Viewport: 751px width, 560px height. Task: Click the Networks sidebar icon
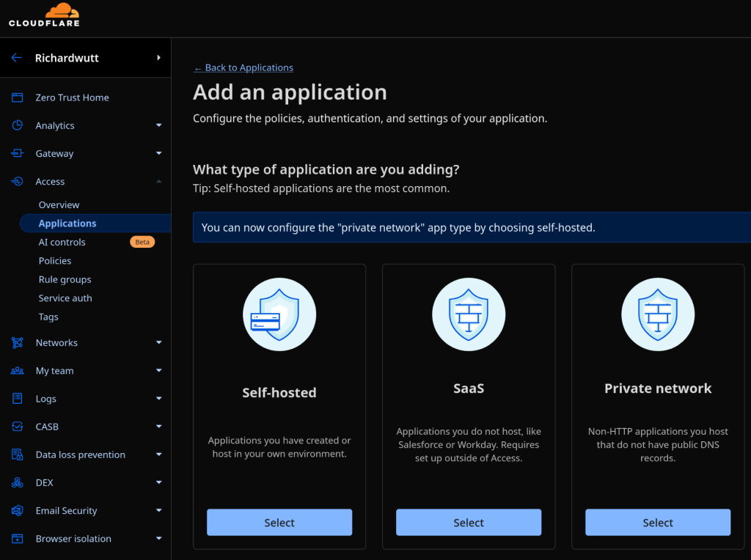[18, 342]
